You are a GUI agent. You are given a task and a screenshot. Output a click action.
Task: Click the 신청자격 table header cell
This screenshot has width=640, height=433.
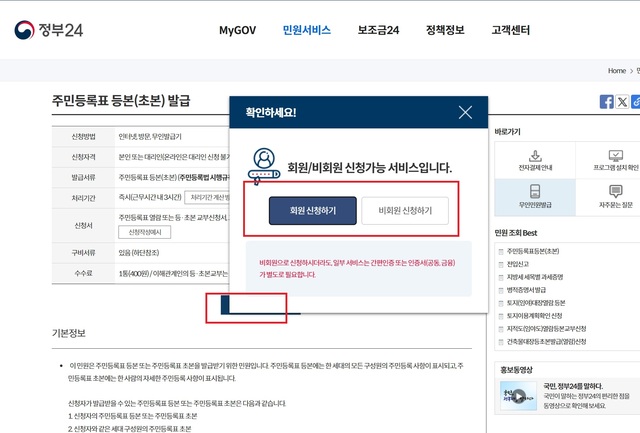tap(83, 157)
